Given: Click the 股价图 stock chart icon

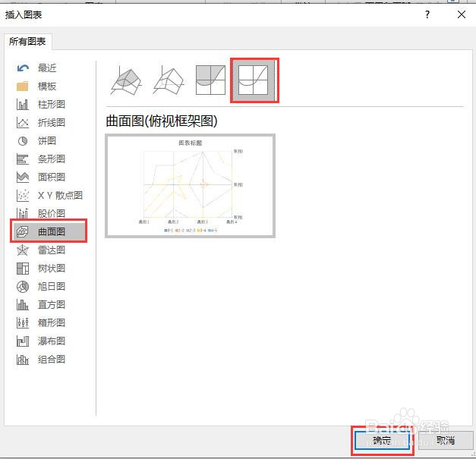Looking at the screenshot, I should (23, 214).
